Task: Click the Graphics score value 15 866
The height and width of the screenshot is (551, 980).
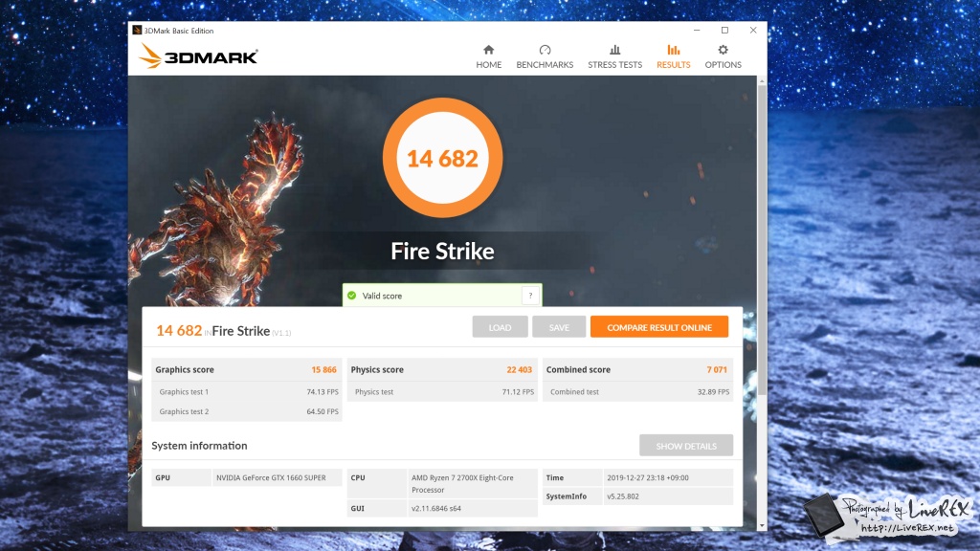Action: point(323,370)
